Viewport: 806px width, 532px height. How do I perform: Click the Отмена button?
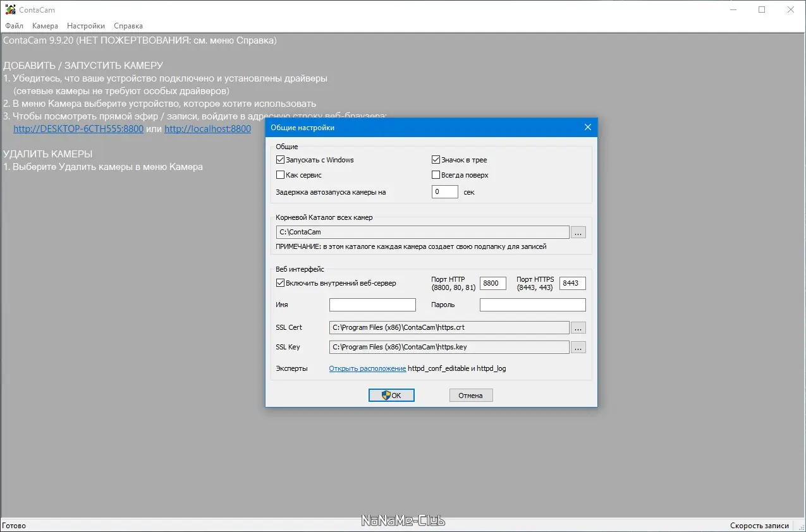(x=471, y=396)
